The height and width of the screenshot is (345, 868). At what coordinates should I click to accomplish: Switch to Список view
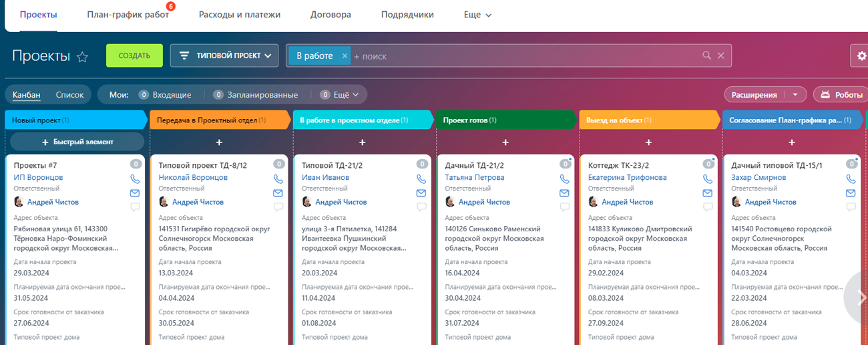tap(70, 95)
